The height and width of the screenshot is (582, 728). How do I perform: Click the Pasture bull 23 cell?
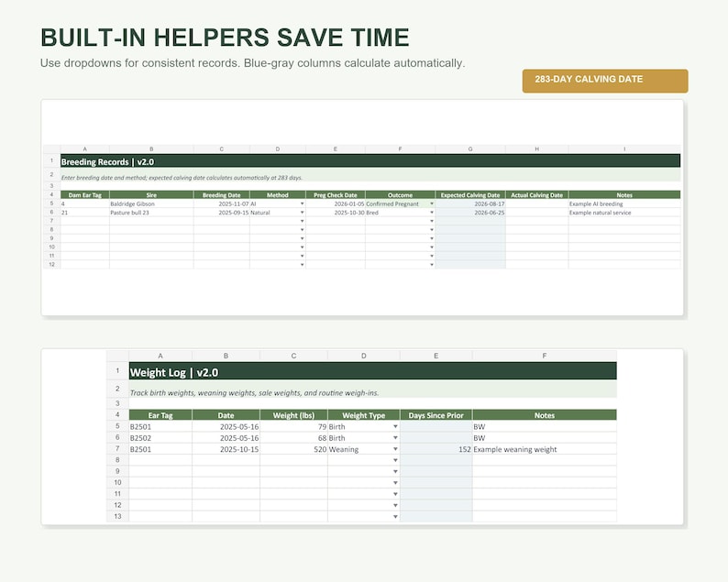pyautogui.click(x=151, y=213)
